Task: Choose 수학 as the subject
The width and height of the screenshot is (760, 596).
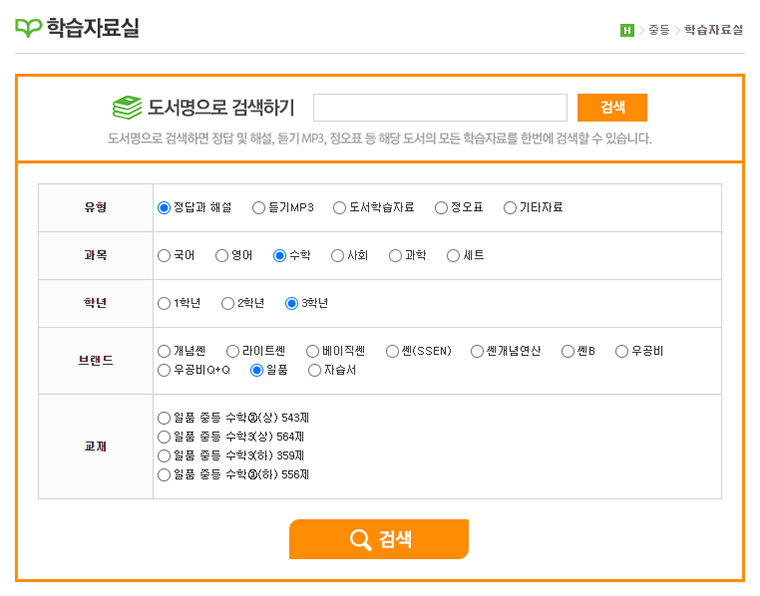Action: pyautogui.click(x=280, y=255)
